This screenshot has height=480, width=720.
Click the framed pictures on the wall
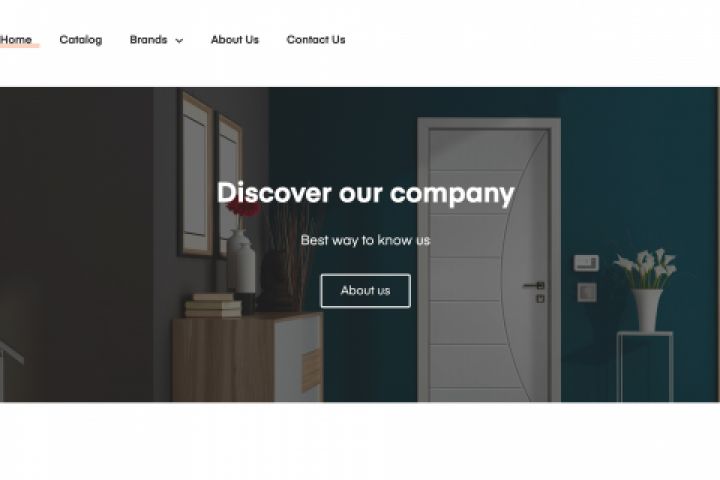[210, 175]
